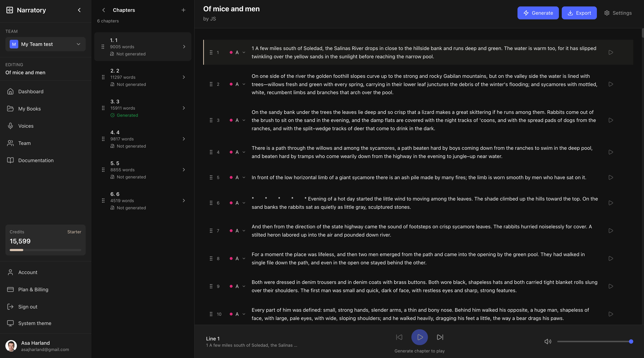Open voice selector A on line 2
The height and width of the screenshot is (358, 644).
(x=237, y=84)
